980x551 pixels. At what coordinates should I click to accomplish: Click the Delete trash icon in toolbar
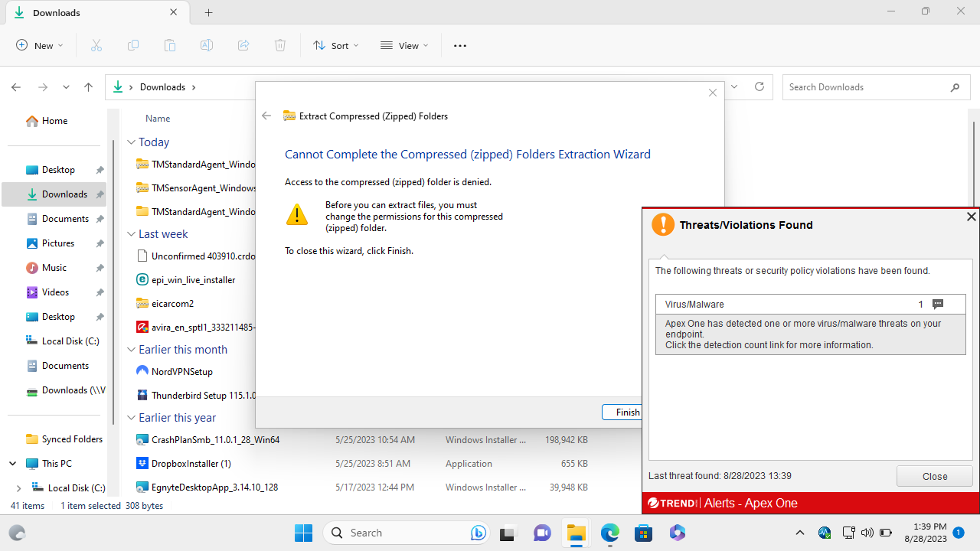[x=280, y=46]
